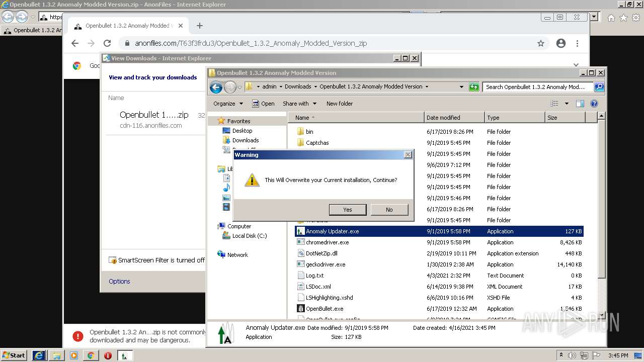Click Local Disk (C:) in navigation pane
The width and height of the screenshot is (644, 362).
(249, 236)
